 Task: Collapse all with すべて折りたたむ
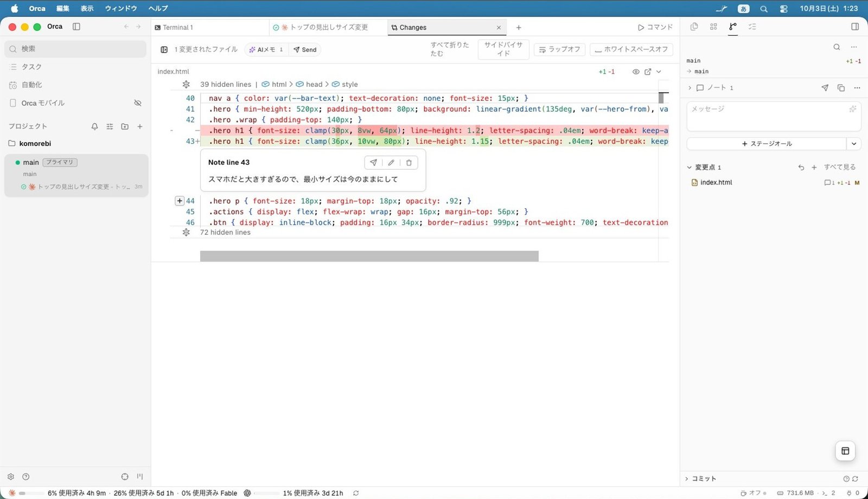pyautogui.click(x=450, y=49)
